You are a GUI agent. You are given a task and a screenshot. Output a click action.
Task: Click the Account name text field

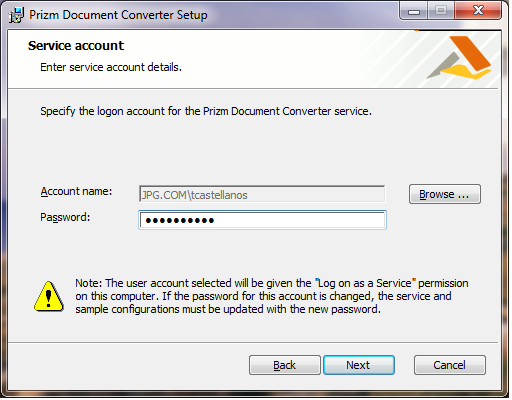pyautogui.click(x=262, y=194)
